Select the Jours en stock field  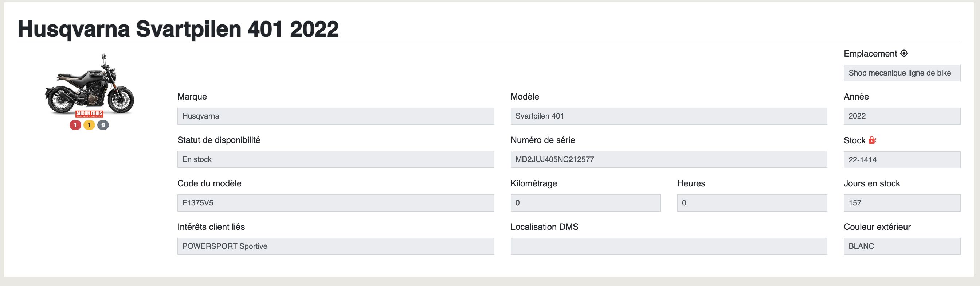click(902, 203)
